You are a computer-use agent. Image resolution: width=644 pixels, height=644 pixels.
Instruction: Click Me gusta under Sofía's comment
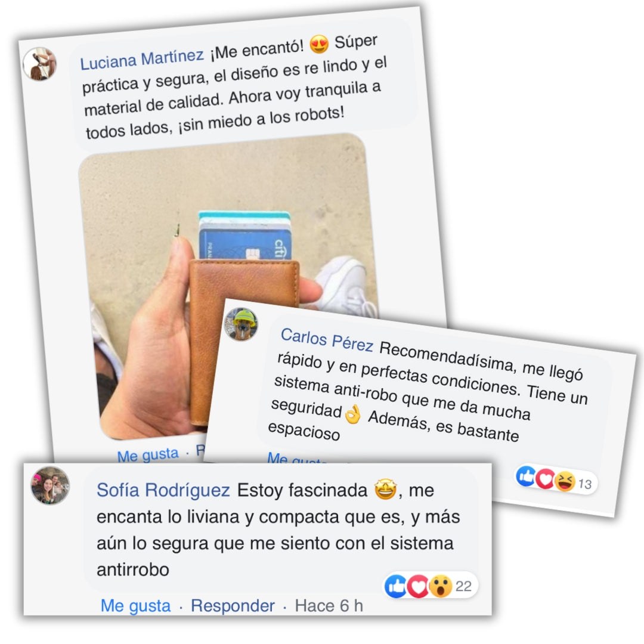(x=135, y=606)
